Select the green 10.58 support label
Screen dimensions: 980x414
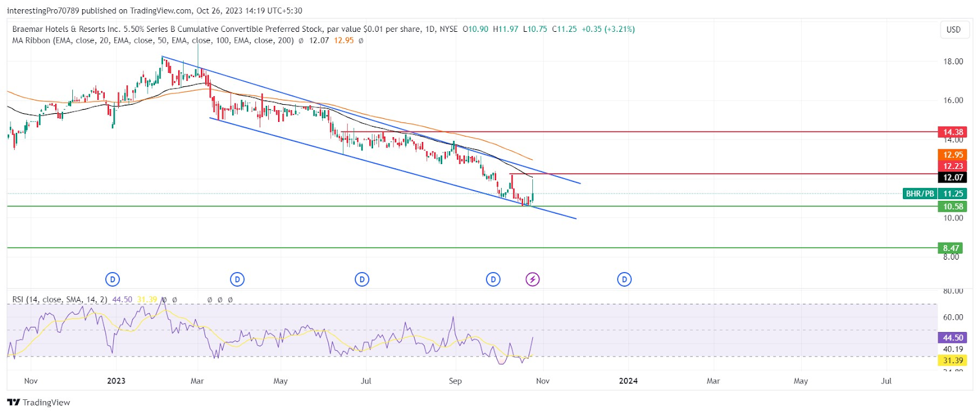[x=952, y=206]
